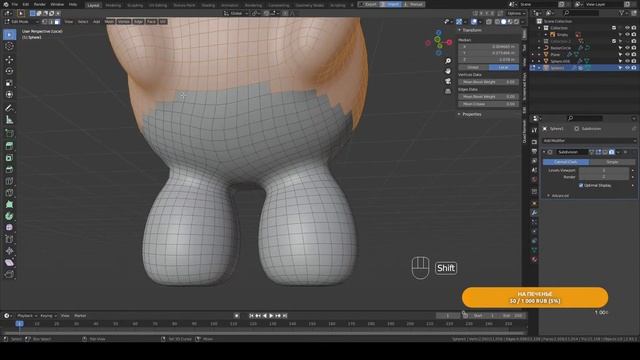Switch perspective/orthographic with grid icon
This screenshot has width=640, height=360.
448,91
